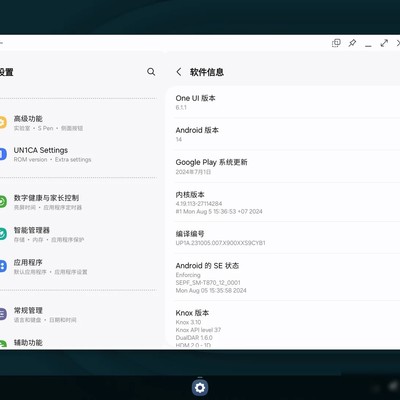
Task: Pin the window with pushpin icon
Action: click(x=352, y=43)
